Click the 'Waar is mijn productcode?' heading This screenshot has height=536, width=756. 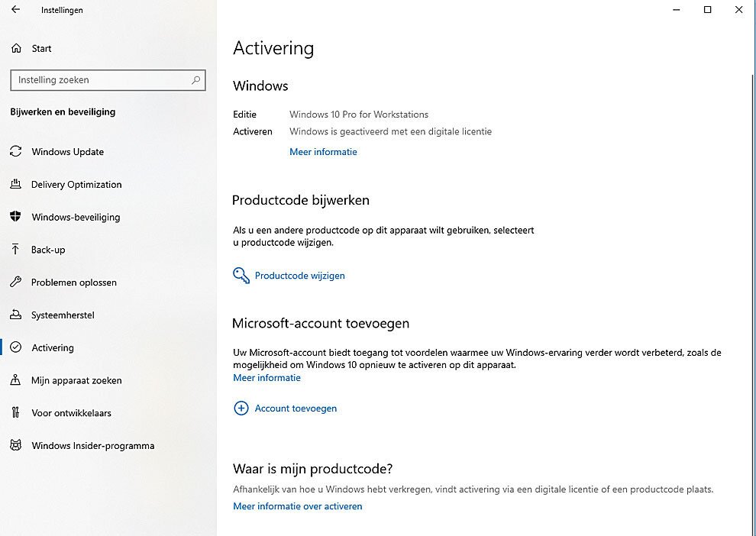(312, 469)
